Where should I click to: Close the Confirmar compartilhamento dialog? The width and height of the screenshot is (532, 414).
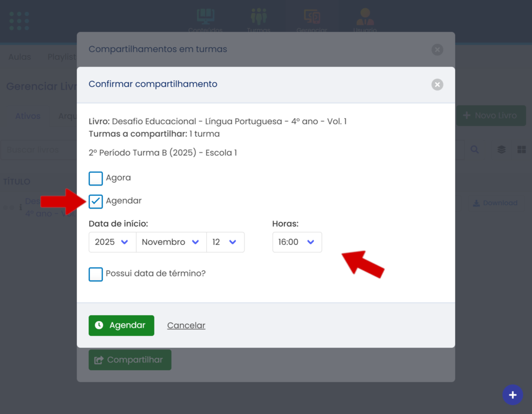click(437, 85)
